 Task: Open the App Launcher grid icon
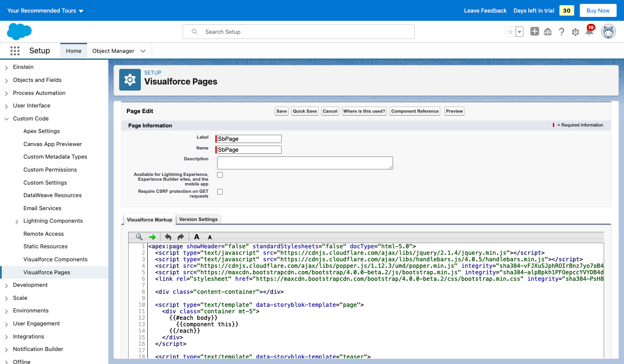click(x=15, y=51)
